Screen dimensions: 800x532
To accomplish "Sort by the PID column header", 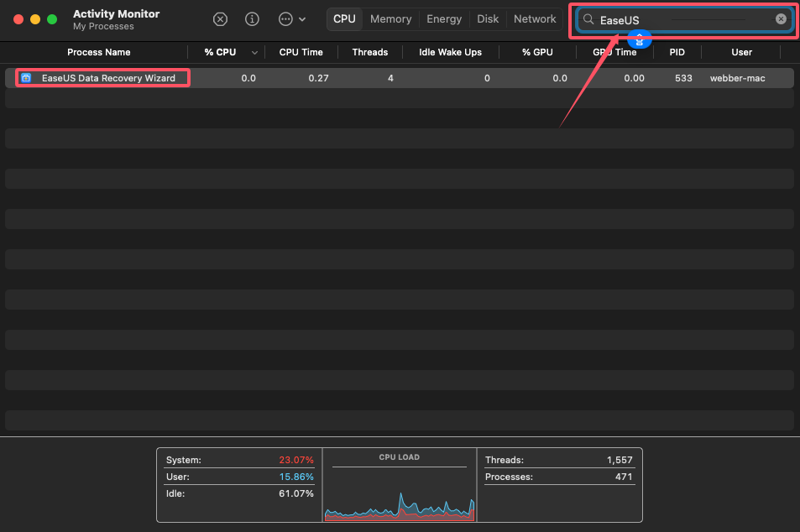I will click(677, 52).
